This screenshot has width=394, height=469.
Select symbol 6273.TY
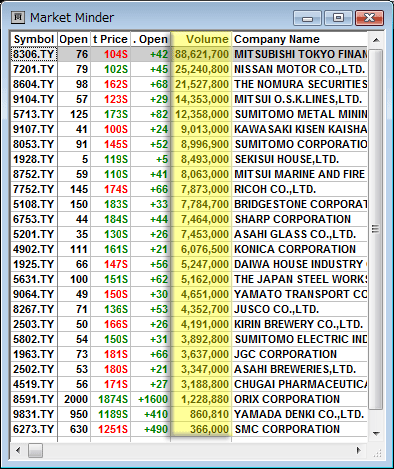click(x=33, y=429)
